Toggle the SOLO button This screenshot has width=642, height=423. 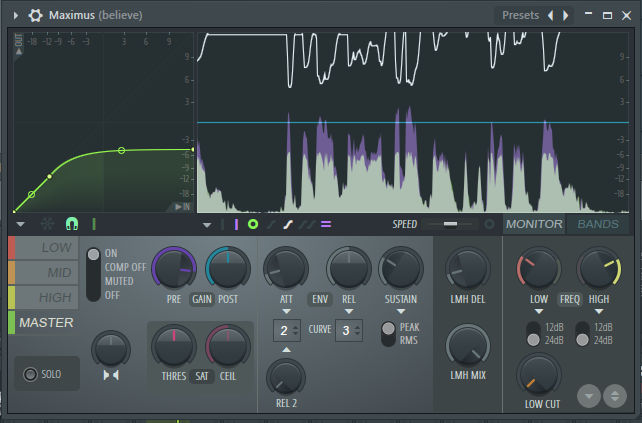click(47, 374)
